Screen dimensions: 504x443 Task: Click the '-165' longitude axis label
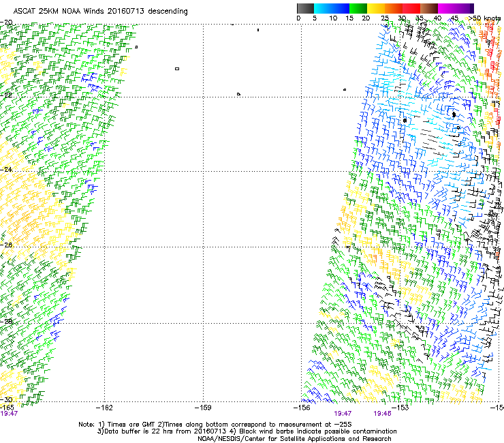tap(7, 408)
